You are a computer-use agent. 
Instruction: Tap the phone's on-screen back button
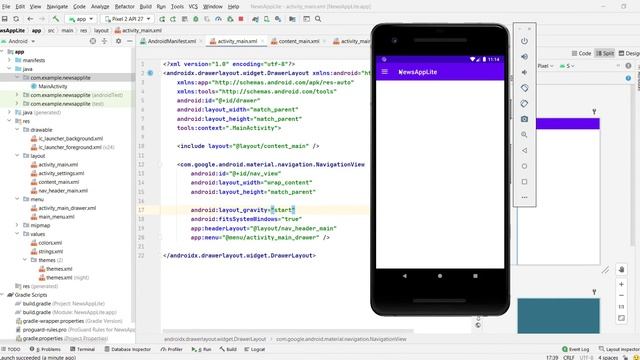click(x=404, y=276)
